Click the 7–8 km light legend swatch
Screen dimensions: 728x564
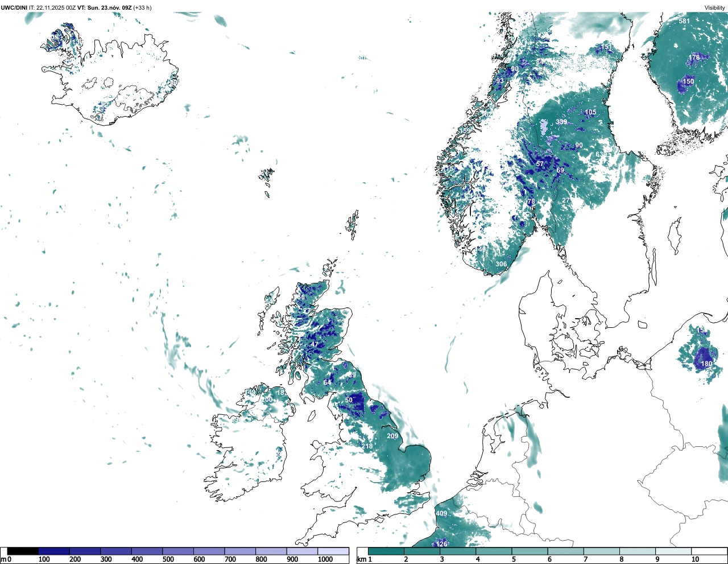pos(601,551)
